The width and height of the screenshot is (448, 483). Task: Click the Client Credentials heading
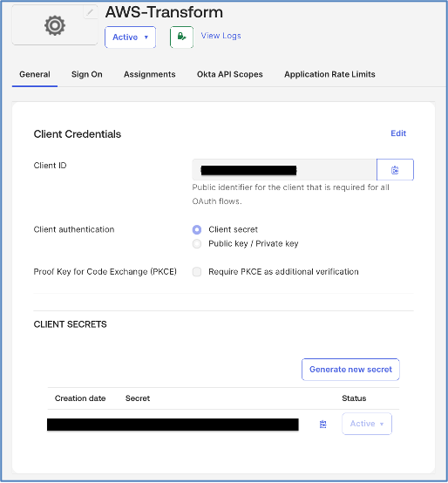[78, 134]
